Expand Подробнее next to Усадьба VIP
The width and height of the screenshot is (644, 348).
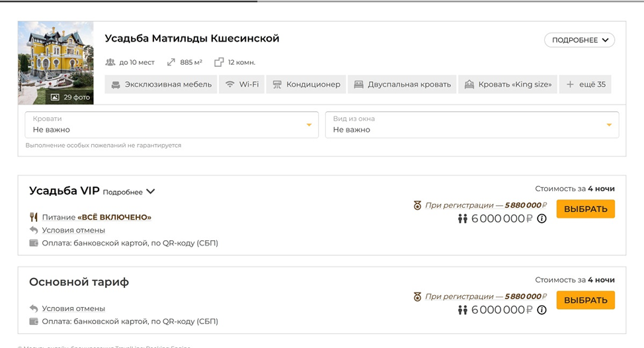tap(129, 193)
